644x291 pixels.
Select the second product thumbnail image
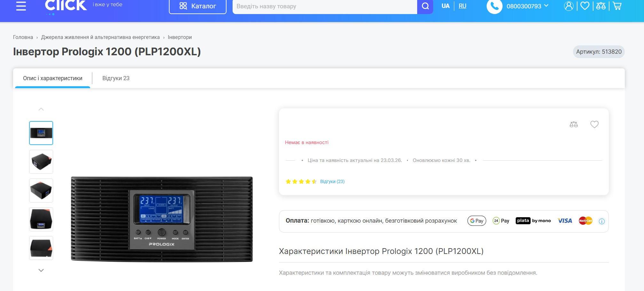(x=41, y=162)
